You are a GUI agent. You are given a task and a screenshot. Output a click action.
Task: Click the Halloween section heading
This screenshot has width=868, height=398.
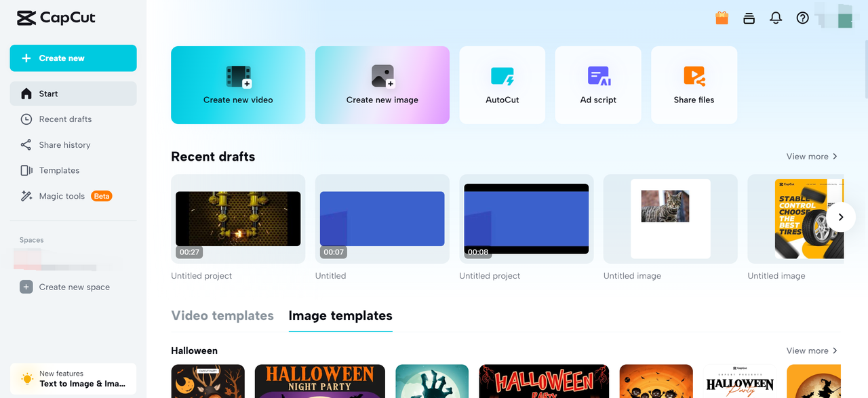pyautogui.click(x=195, y=351)
